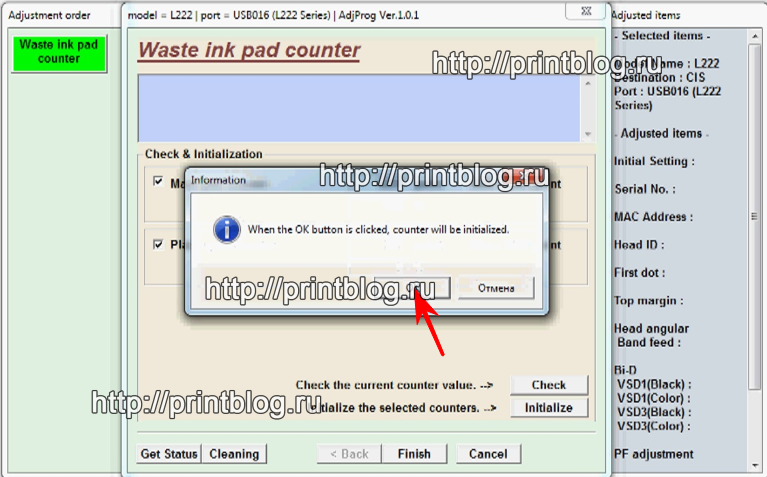
Task: Click the 'Check & Initialization' group label
Action: pos(203,154)
